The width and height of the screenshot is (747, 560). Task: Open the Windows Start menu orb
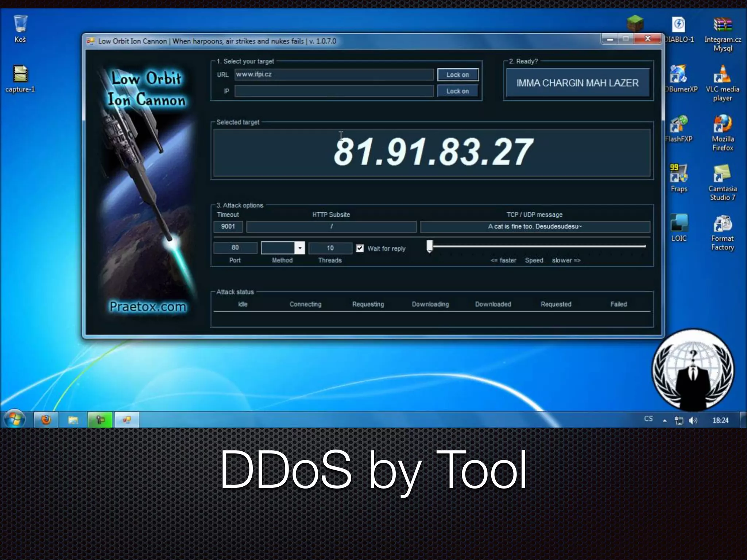click(14, 419)
